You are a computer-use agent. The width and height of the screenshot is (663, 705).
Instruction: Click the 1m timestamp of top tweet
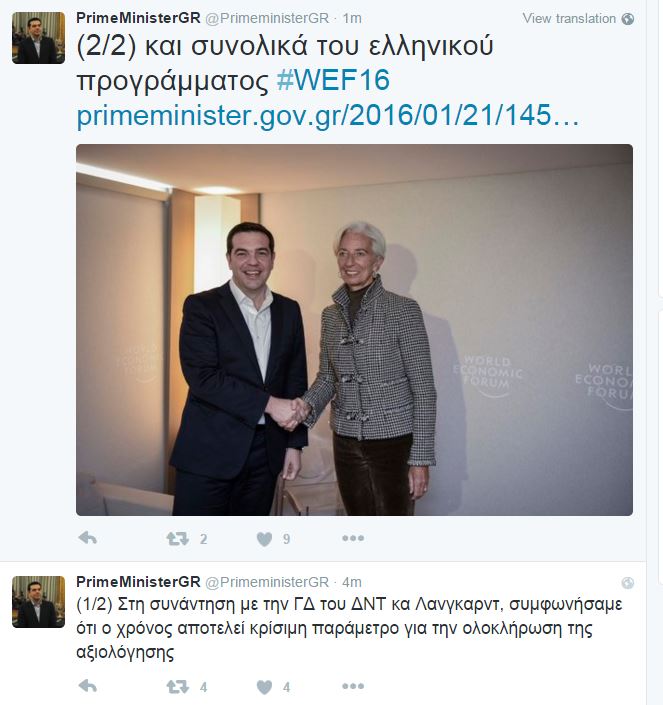coord(352,18)
